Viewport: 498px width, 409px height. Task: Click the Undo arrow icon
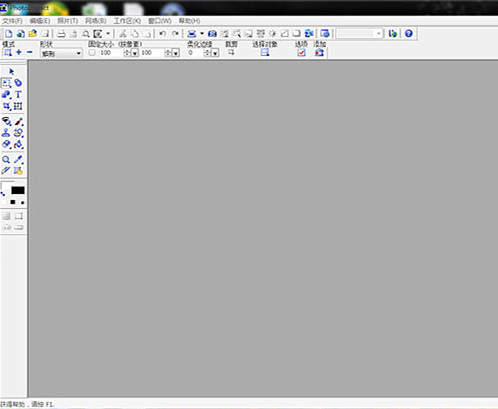click(163, 34)
